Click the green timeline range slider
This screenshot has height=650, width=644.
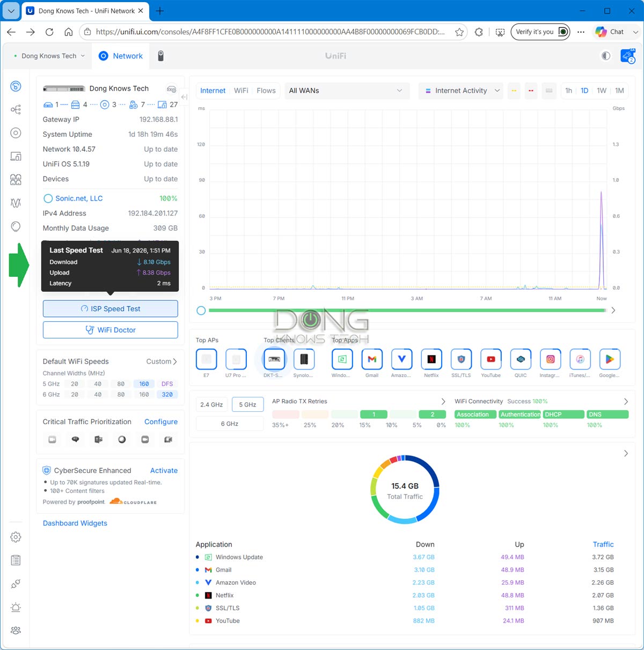(407, 310)
